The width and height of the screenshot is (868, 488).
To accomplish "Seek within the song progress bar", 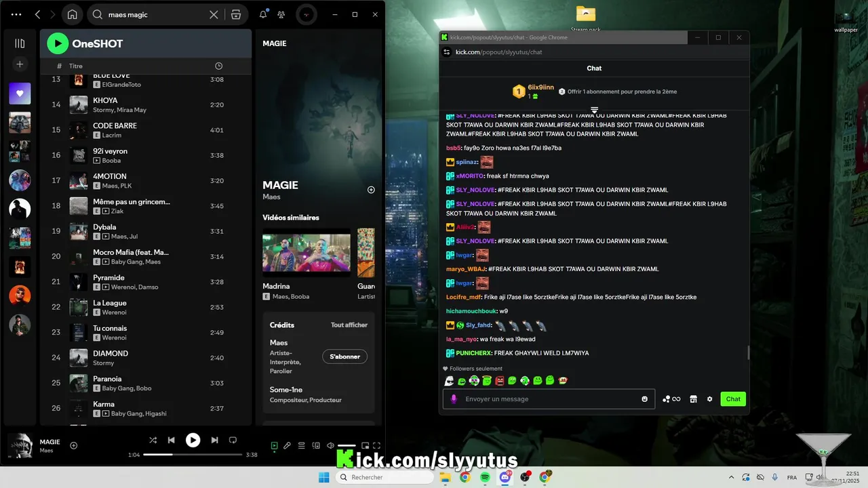I will (193, 455).
